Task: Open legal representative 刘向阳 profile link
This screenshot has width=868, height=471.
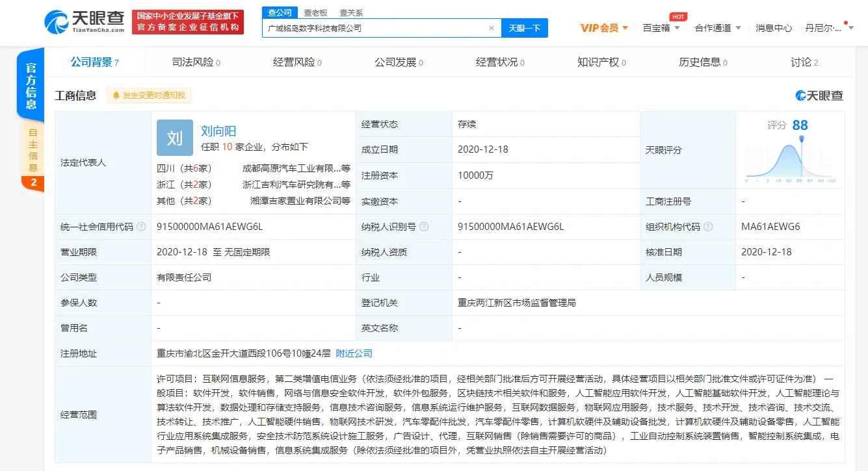Action: 218,131
